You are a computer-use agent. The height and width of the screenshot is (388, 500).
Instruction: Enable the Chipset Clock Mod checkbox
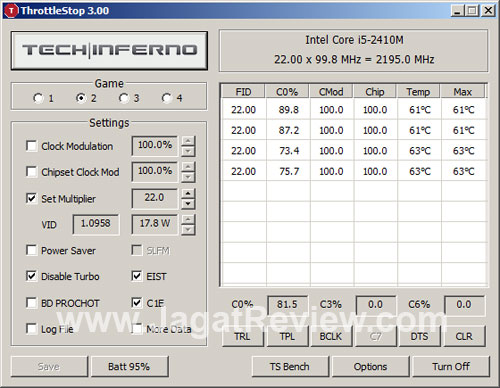pos(31,172)
